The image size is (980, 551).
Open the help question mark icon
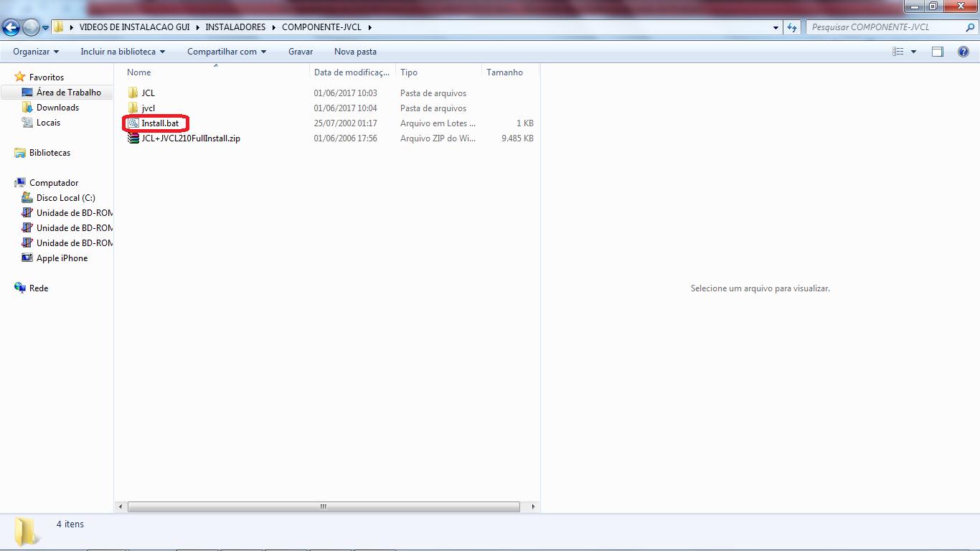(x=963, y=52)
